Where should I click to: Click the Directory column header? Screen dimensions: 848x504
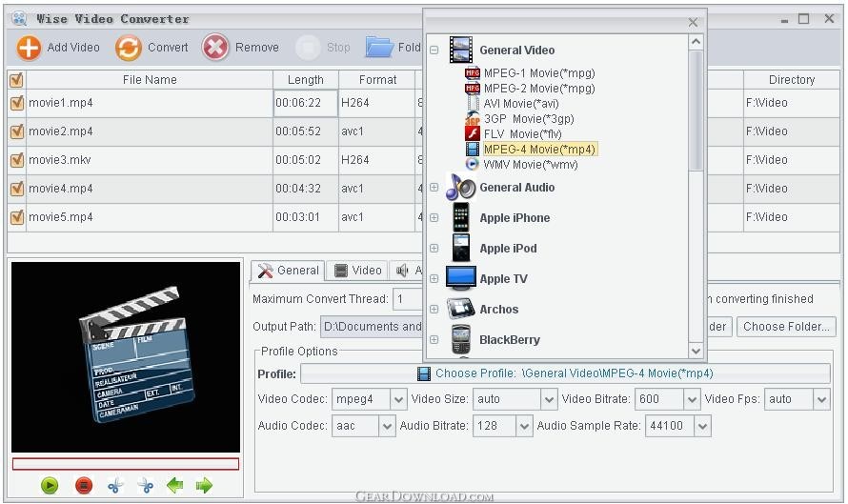point(792,80)
